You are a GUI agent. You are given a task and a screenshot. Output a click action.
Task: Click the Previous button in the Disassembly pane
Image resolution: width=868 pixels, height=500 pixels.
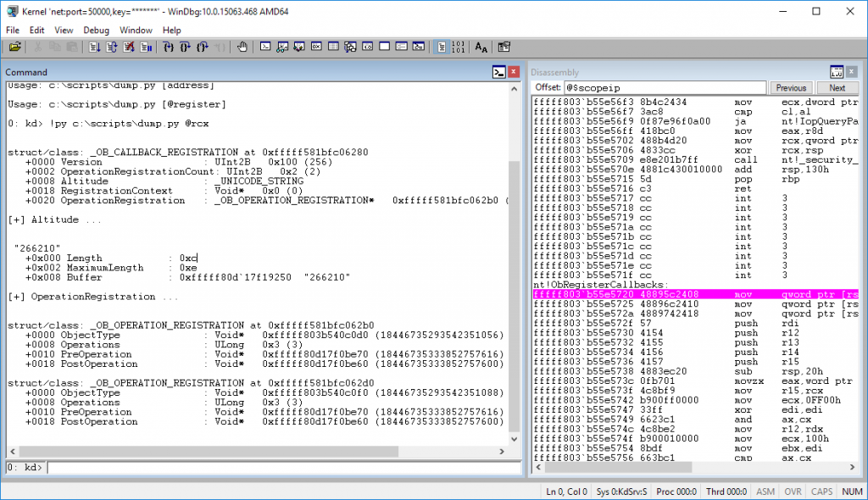click(x=790, y=87)
